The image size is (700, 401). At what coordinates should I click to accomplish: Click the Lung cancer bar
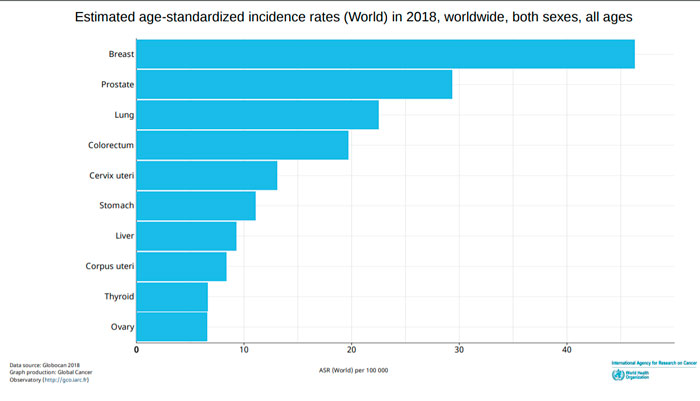pyautogui.click(x=258, y=115)
